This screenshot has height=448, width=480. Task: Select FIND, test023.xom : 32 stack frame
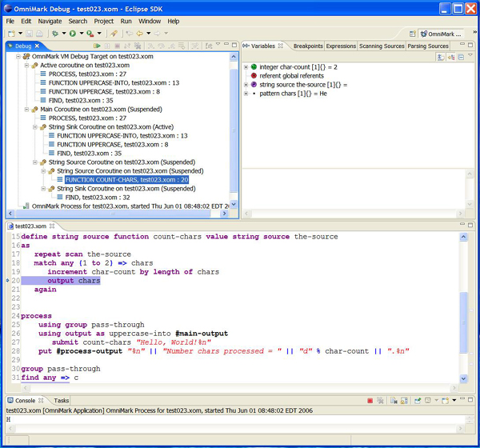(98, 198)
